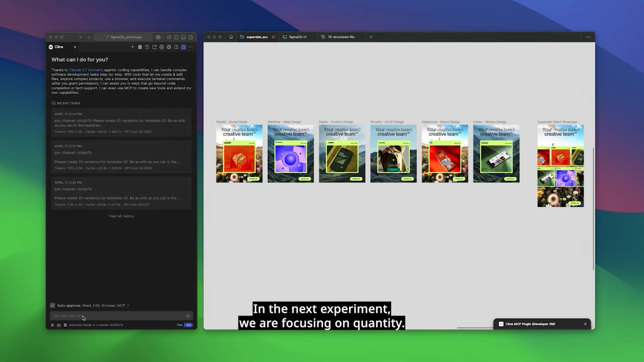Uncheck the Auto-approve checkbox
Screen dimensions: 644x362
pos(52,305)
